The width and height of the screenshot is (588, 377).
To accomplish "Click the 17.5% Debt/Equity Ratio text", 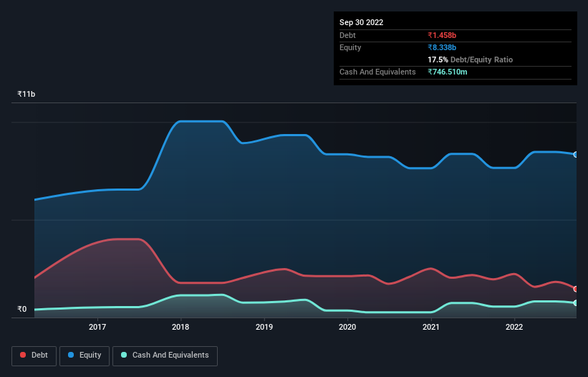I will [x=471, y=59].
